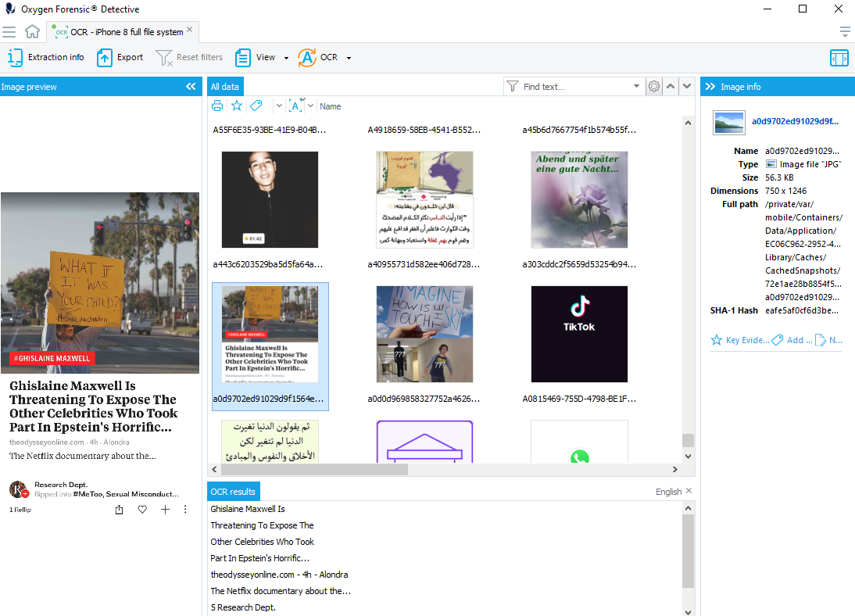This screenshot has width=855, height=616.
Task: Mark the item with the star icon
Action: tap(237, 106)
